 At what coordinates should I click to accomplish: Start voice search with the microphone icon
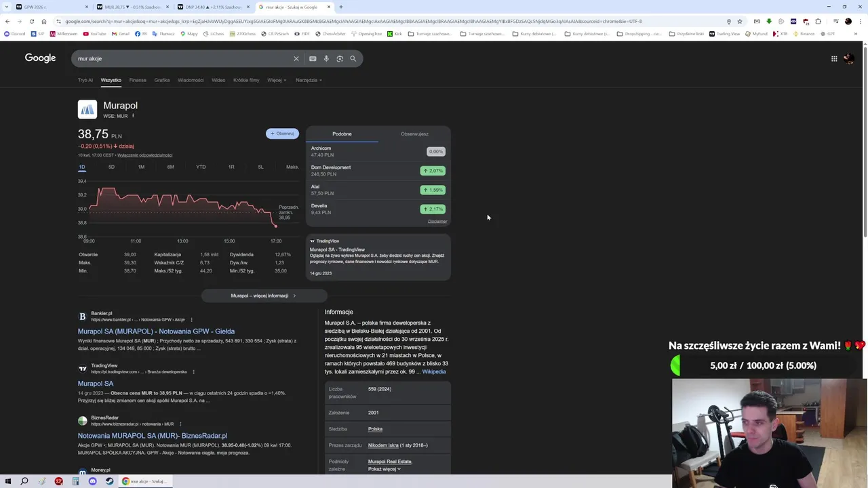click(326, 59)
